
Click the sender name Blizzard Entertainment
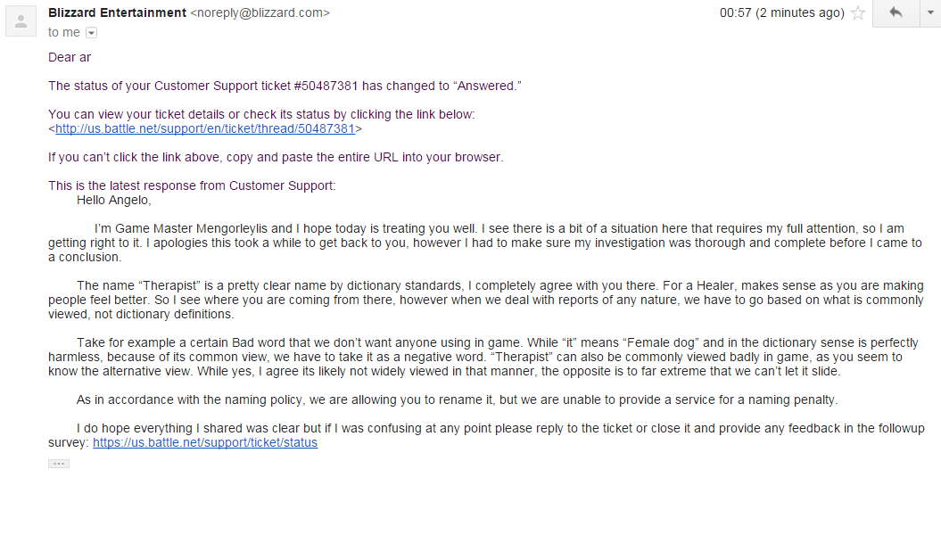point(117,12)
